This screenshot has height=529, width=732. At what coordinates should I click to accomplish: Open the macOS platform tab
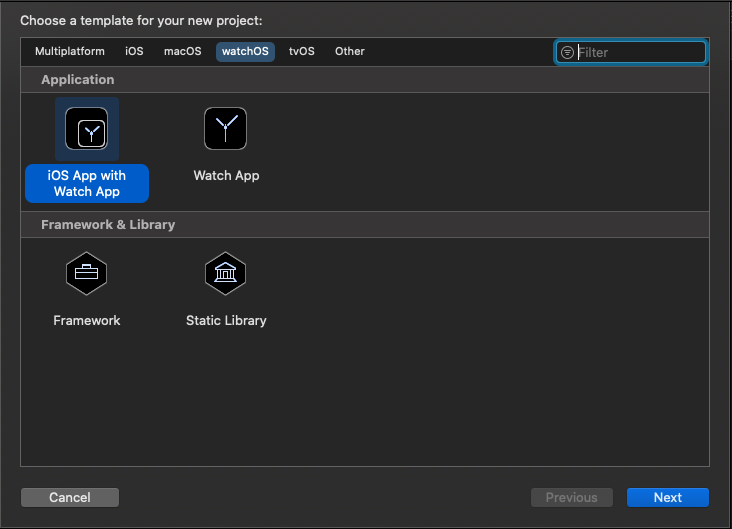(183, 51)
